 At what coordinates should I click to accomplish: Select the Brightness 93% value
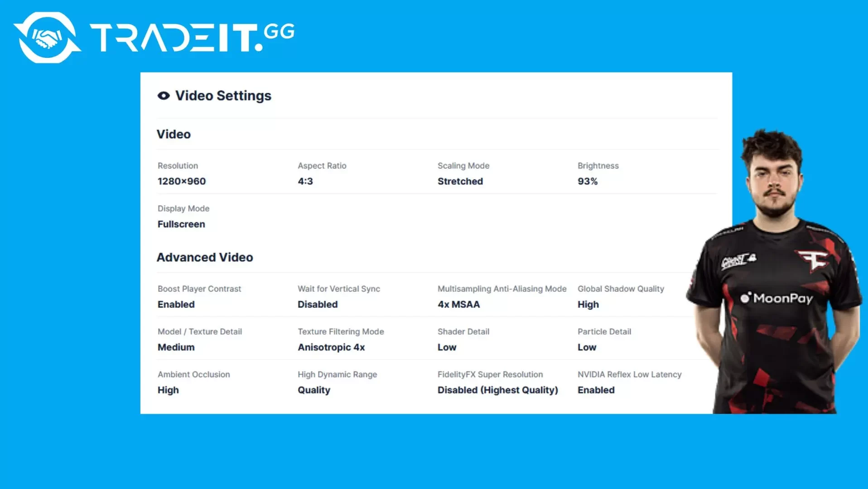(x=588, y=181)
